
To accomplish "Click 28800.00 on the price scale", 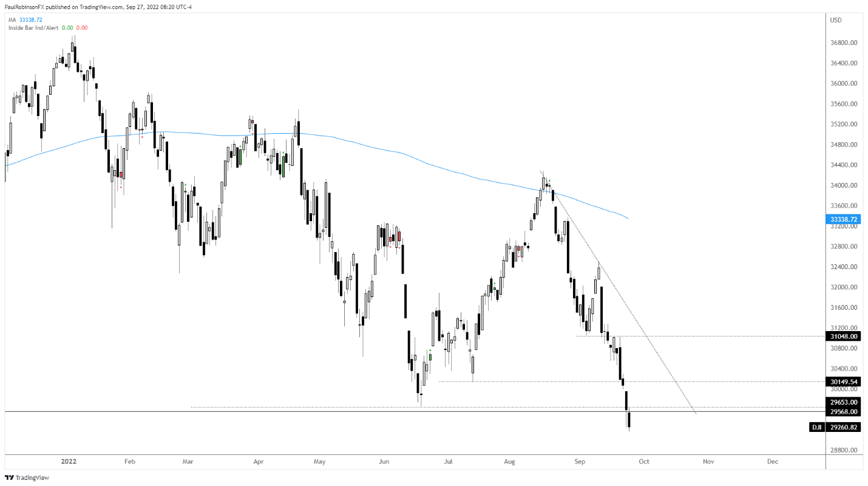I will (844, 451).
